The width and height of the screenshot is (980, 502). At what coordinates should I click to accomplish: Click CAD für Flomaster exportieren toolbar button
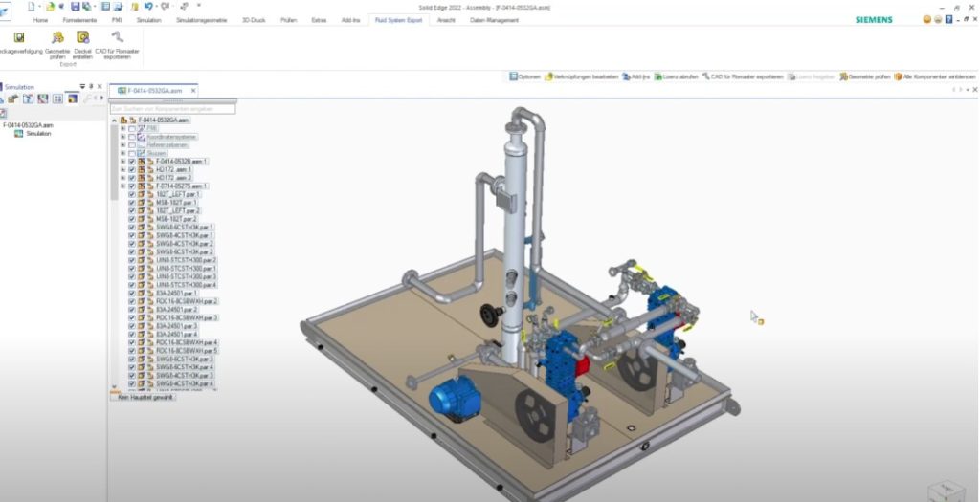pos(743,76)
